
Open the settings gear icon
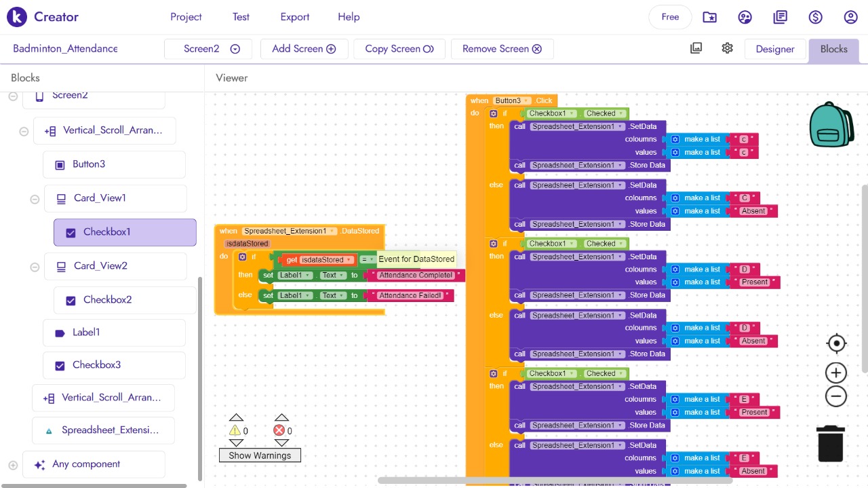728,48
